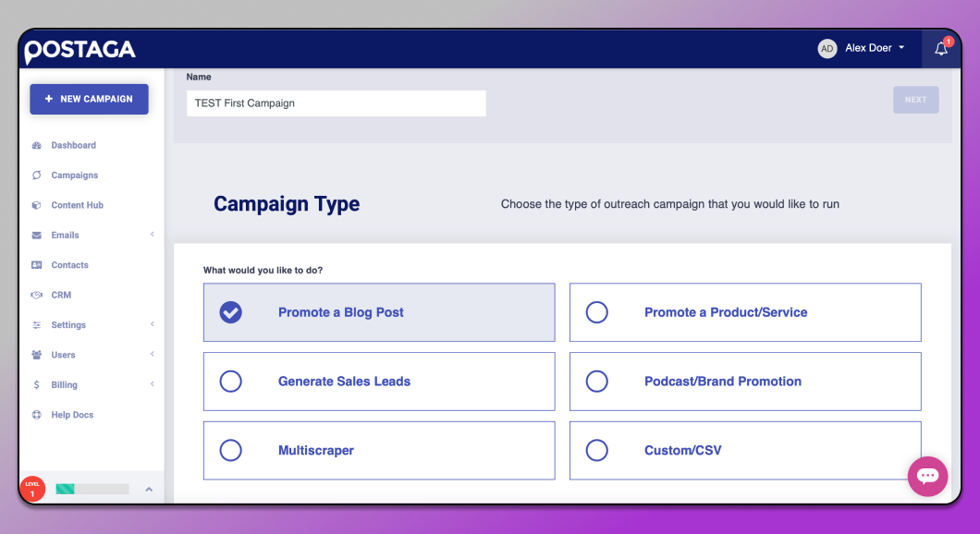The height and width of the screenshot is (534, 980).
Task: Click the New Campaign button
Action: (89, 99)
